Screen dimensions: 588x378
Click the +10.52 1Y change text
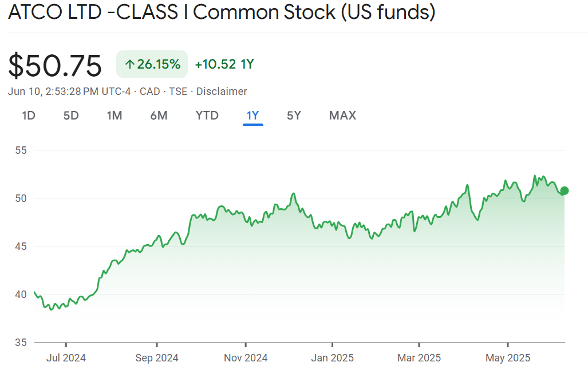[224, 64]
